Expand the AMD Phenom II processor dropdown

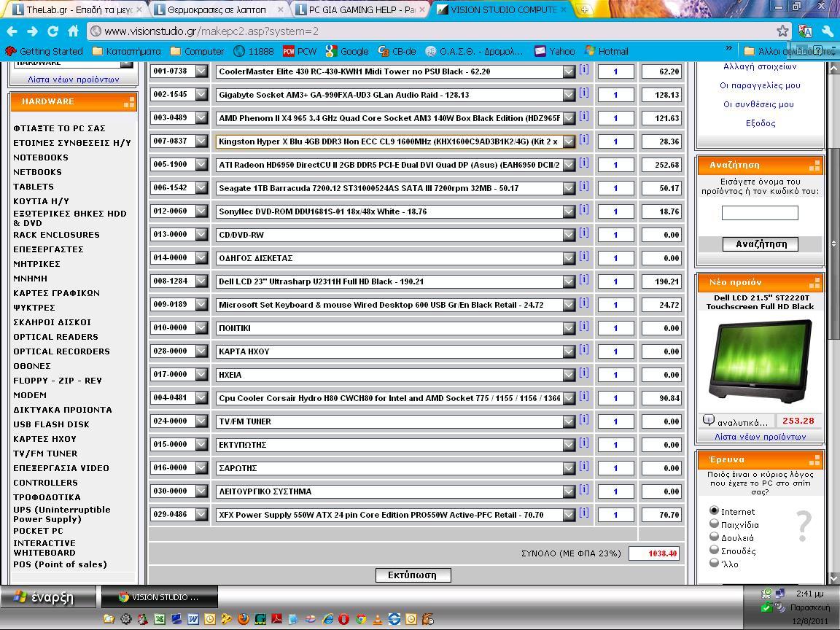coord(569,118)
